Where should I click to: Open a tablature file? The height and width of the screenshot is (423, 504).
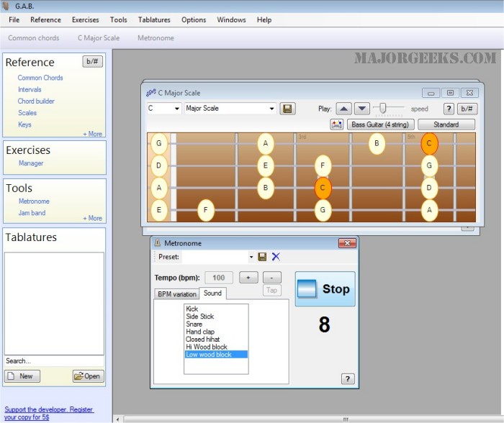[88, 376]
